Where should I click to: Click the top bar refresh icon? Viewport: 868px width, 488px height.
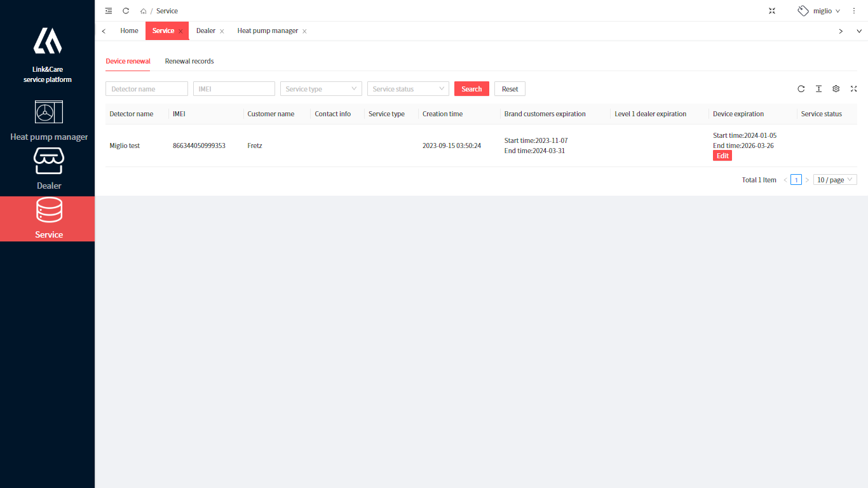click(126, 11)
